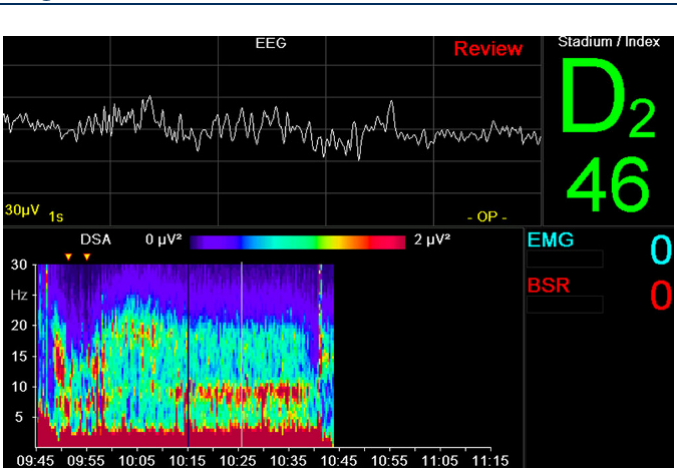Image resolution: width=677 pixels, height=471 pixels.
Task: Click the BSR label
Action: 548,286
